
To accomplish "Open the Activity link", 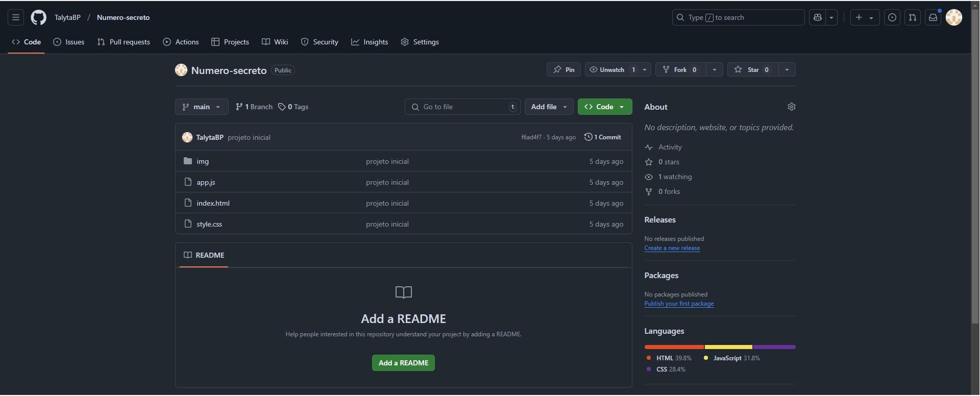I will point(664,147).
